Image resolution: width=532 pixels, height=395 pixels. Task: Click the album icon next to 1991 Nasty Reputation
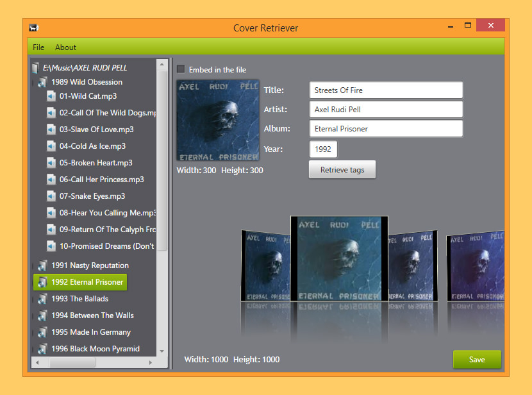pos(42,265)
